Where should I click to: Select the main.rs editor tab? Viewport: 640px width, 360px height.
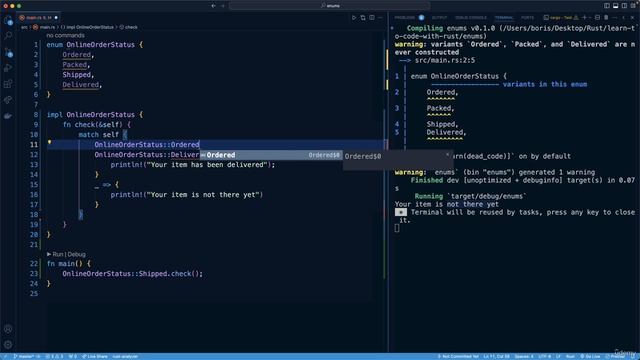click(x=39, y=18)
